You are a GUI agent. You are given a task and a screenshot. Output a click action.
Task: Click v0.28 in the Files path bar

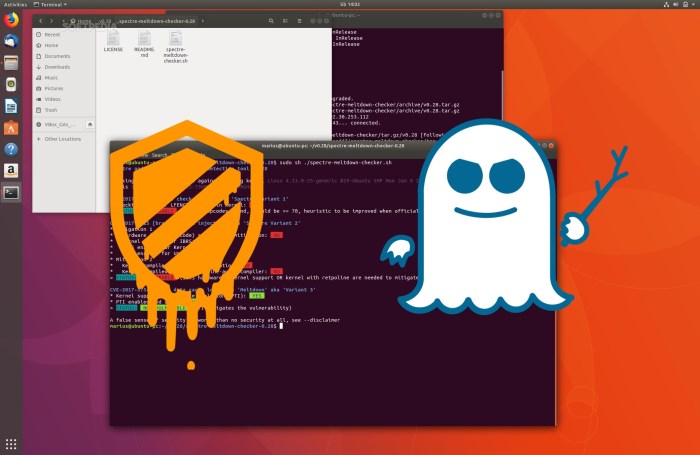coord(105,21)
